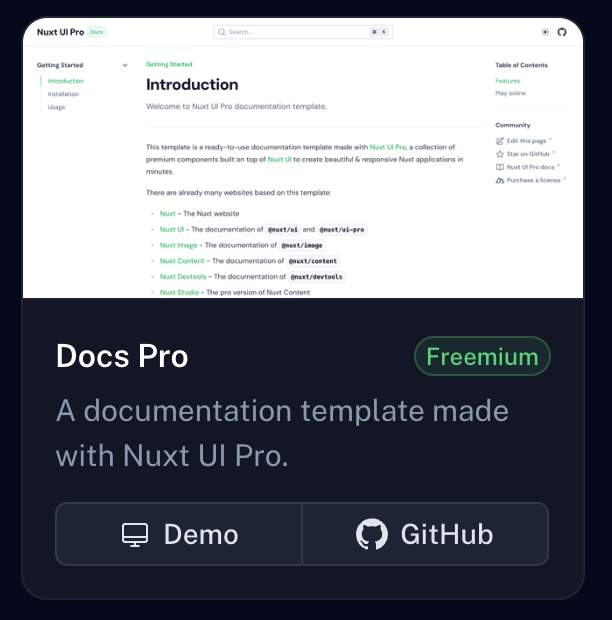Click the Introduction page heading
The width and height of the screenshot is (612, 620).
(192, 85)
